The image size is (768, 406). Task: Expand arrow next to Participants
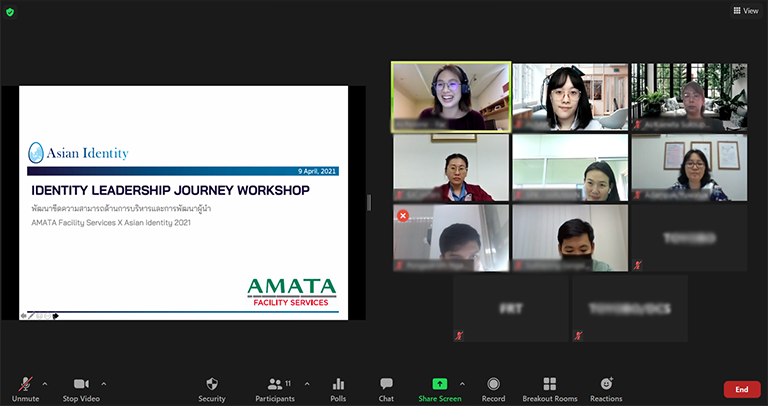click(307, 383)
